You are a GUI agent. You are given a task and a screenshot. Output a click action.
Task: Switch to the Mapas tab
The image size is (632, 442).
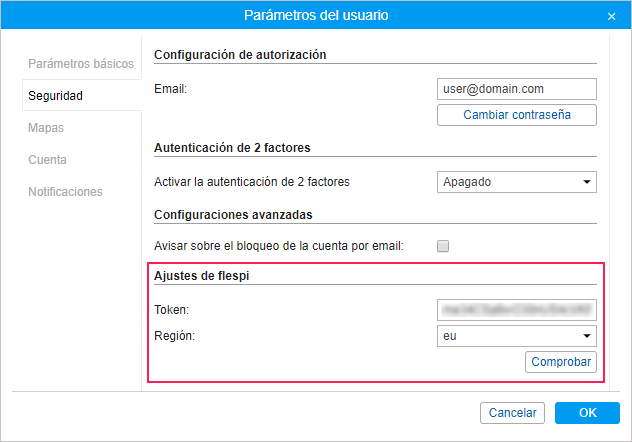tap(46, 128)
